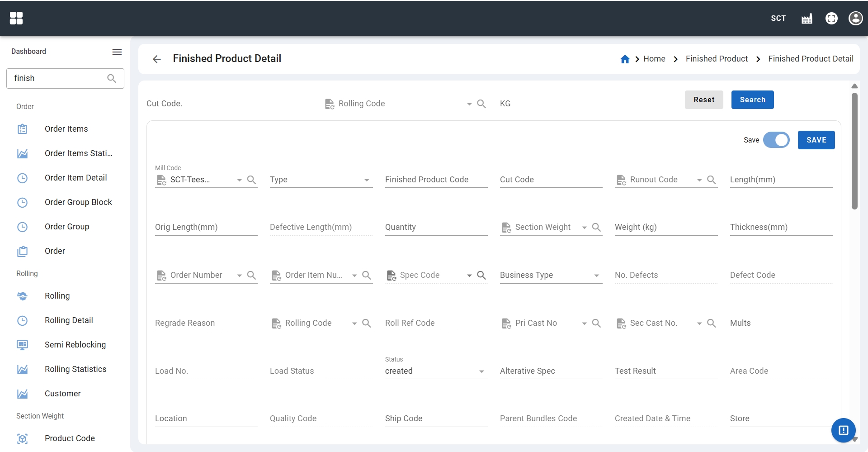Click the Ship Code input field

pyautogui.click(x=436, y=419)
